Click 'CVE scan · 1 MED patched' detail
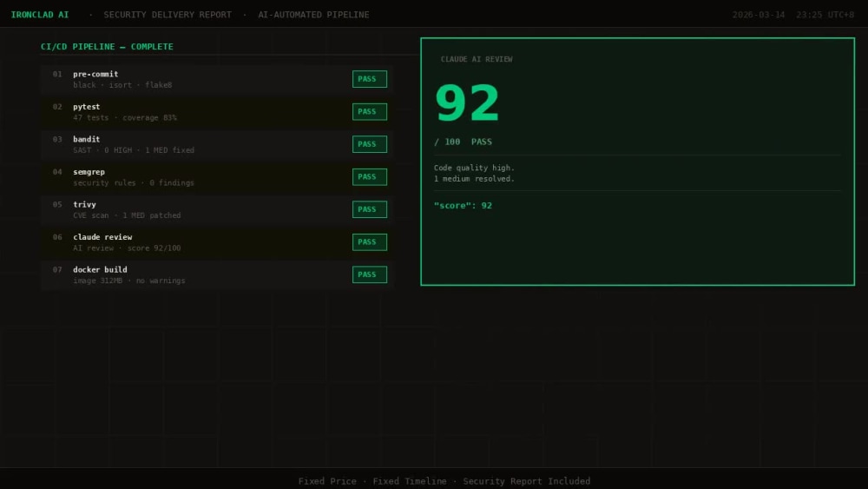Image resolution: width=868 pixels, height=489 pixels. [127, 215]
